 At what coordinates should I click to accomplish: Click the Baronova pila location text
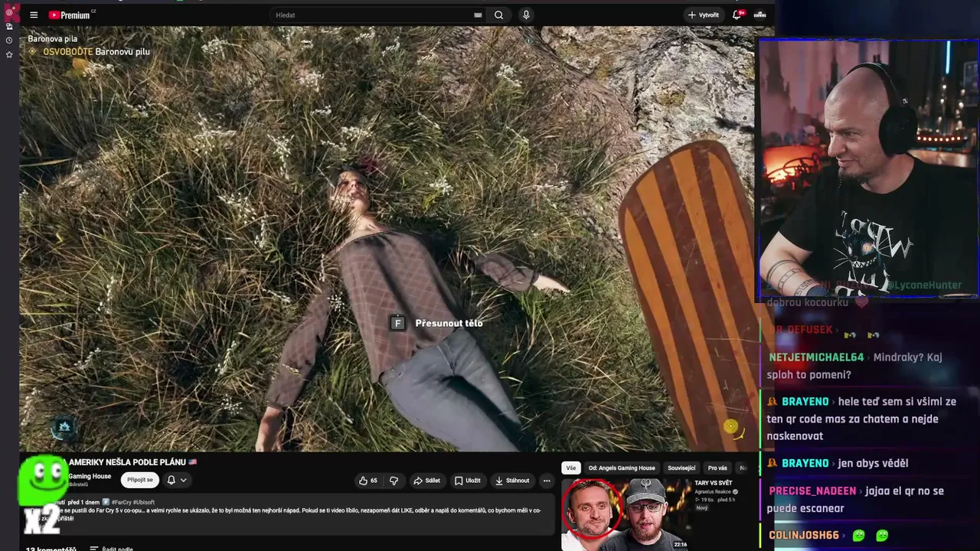tap(53, 39)
